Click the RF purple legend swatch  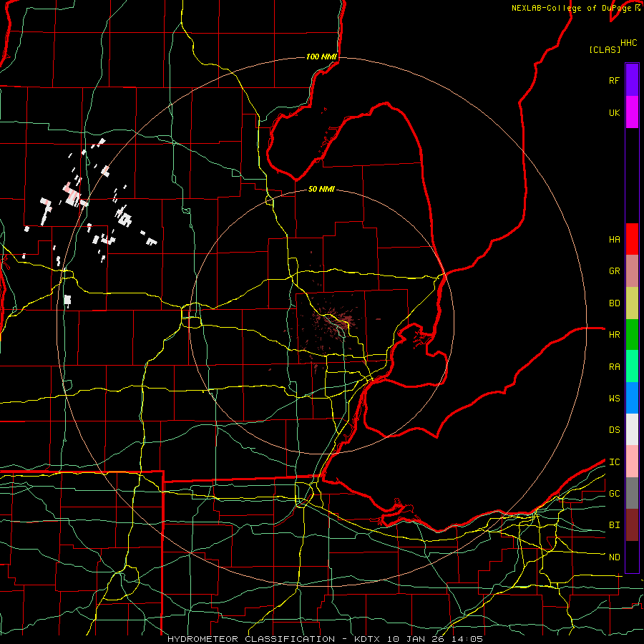pyautogui.click(x=632, y=80)
